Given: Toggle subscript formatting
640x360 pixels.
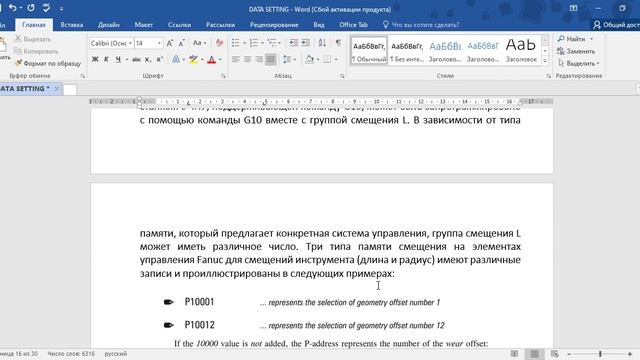Looking at the screenshot, I should click(148, 60).
